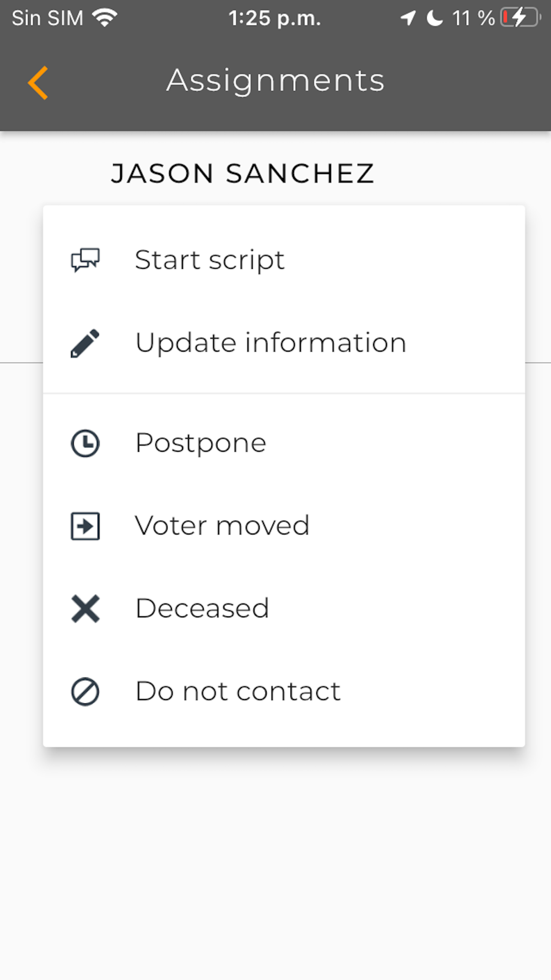Tap the orange back arrow
The height and width of the screenshot is (980, 551).
click(x=38, y=83)
